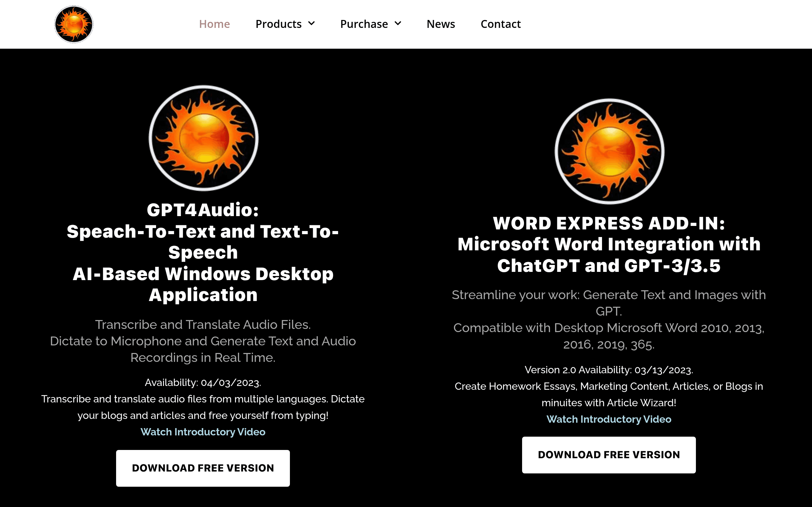The image size is (812, 507).
Task: Expand the Purchase dropdown chevron
Action: click(x=398, y=23)
